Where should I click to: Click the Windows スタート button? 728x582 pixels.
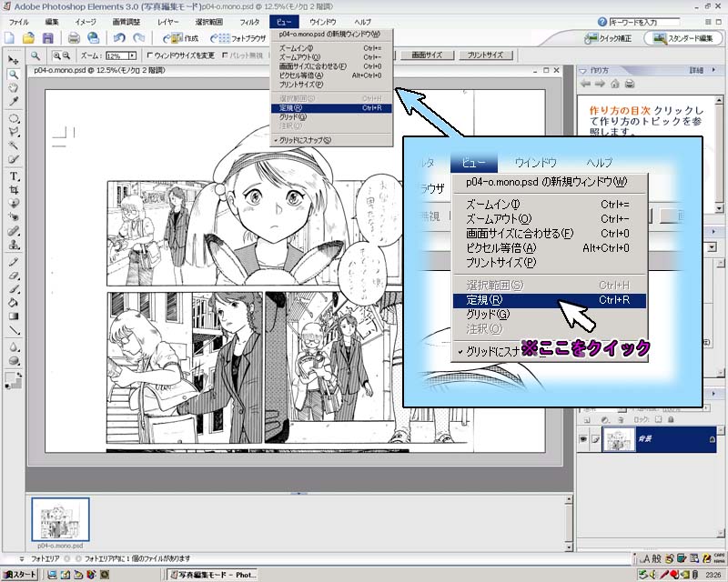tap(19, 575)
